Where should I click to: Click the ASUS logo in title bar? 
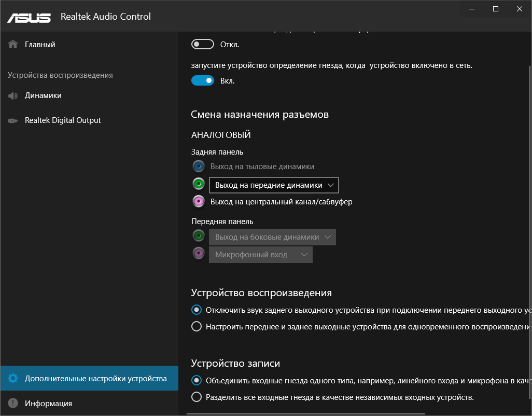pos(29,17)
